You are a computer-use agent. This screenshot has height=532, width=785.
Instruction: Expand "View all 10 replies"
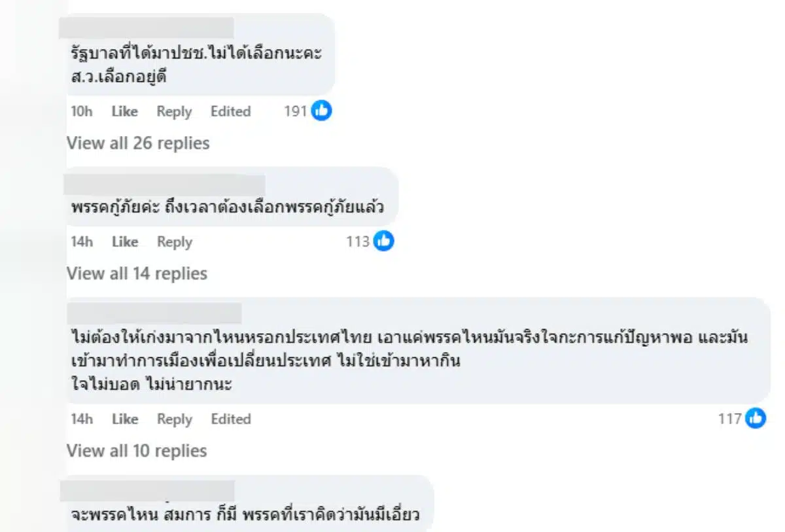pos(137,450)
